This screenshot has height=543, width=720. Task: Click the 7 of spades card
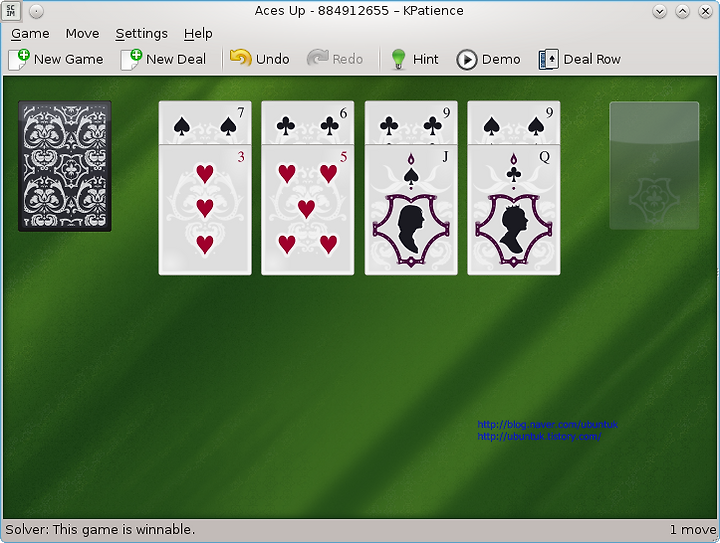(205, 123)
